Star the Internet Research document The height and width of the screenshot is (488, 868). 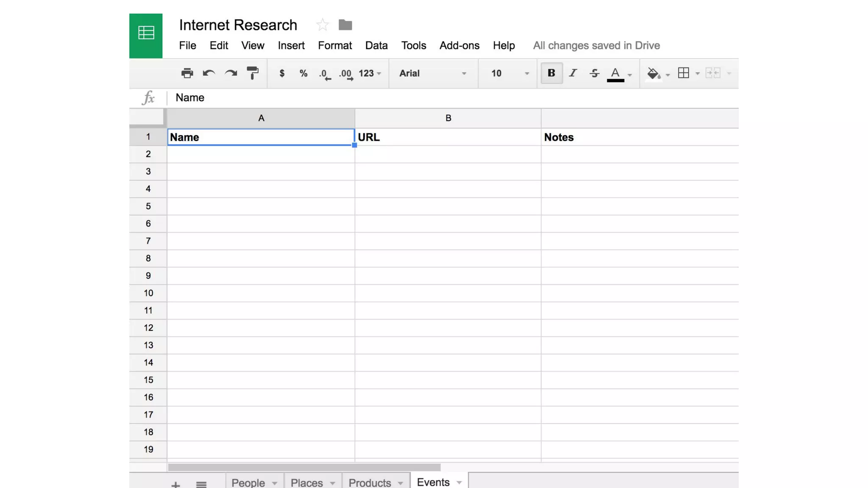click(x=323, y=25)
